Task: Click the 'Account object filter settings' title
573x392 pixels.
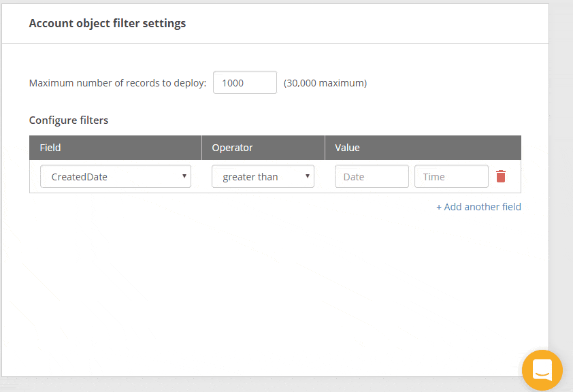Action: (x=108, y=23)
